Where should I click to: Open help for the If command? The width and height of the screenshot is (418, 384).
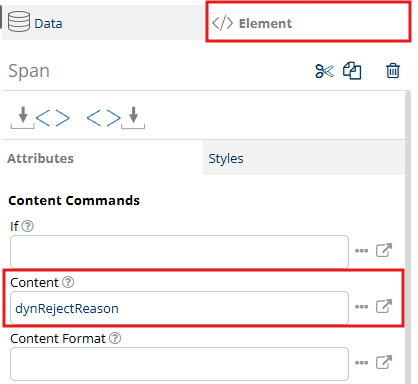point(28,226)
